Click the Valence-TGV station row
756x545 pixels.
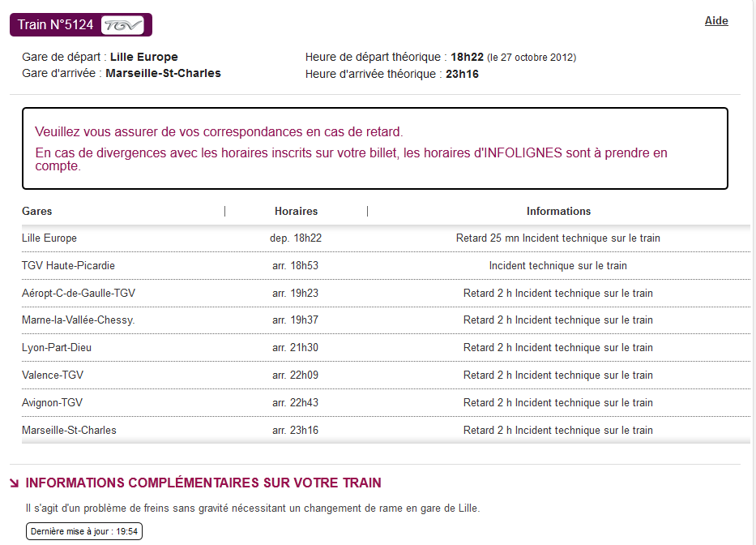386,375
